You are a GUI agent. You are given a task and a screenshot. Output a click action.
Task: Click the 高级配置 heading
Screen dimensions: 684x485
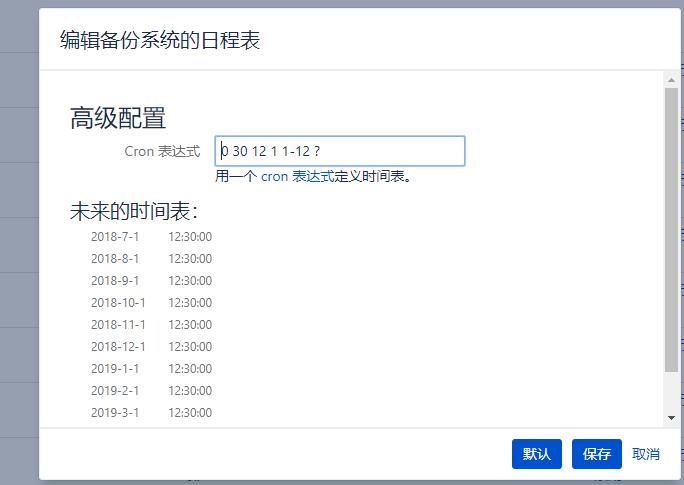click(118, 118)
